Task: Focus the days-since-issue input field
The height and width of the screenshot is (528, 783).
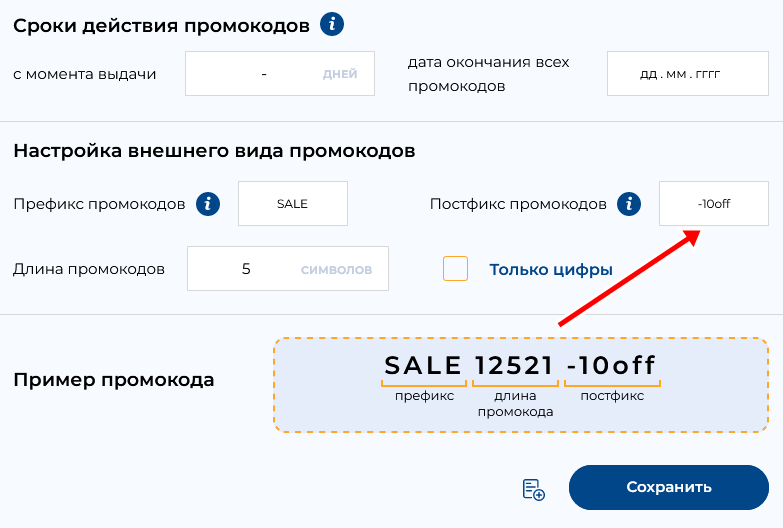Action: coord(280,73)
